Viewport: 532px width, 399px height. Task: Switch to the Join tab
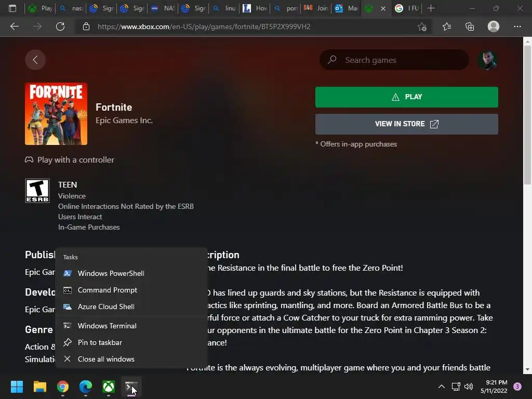tap(316, 8)
